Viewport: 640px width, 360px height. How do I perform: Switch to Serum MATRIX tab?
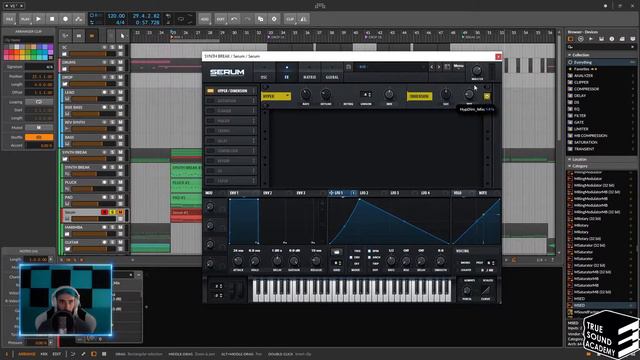(309, 72)
